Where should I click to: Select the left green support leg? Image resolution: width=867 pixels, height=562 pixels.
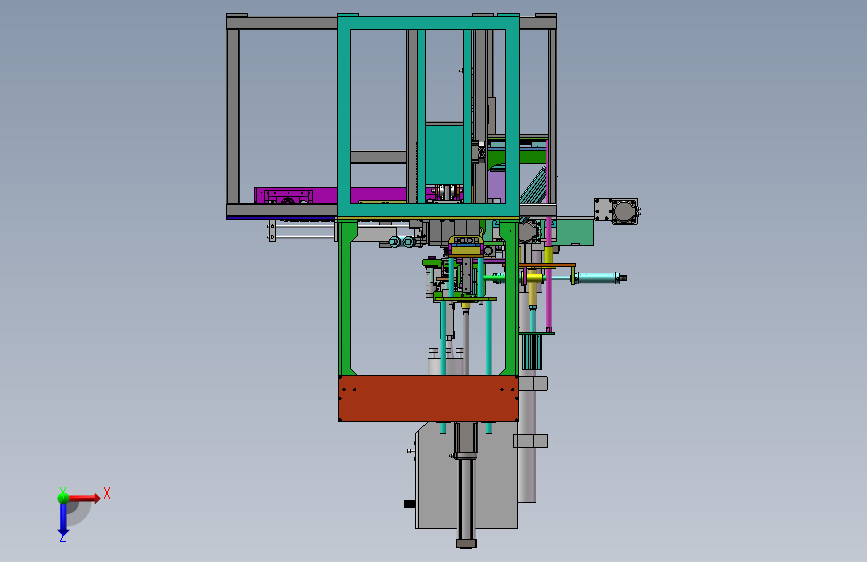pyautogui.click(x=346, y=299)
